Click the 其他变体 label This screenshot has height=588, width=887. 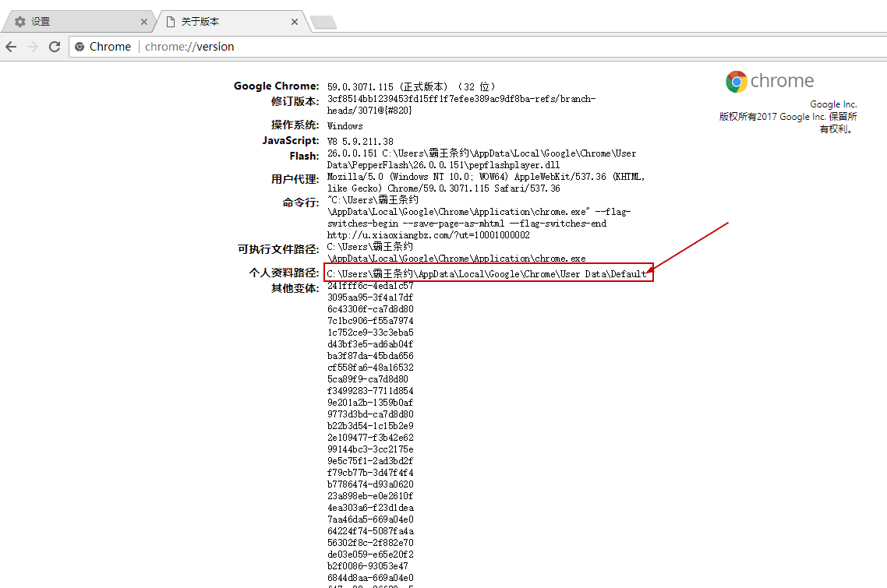pyautogui.click(x=295, y=288)
